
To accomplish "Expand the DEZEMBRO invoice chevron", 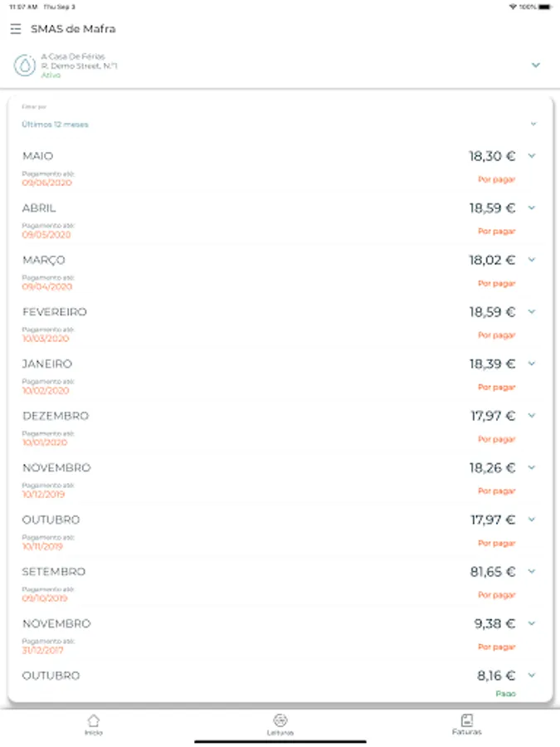I will (532, 415).
